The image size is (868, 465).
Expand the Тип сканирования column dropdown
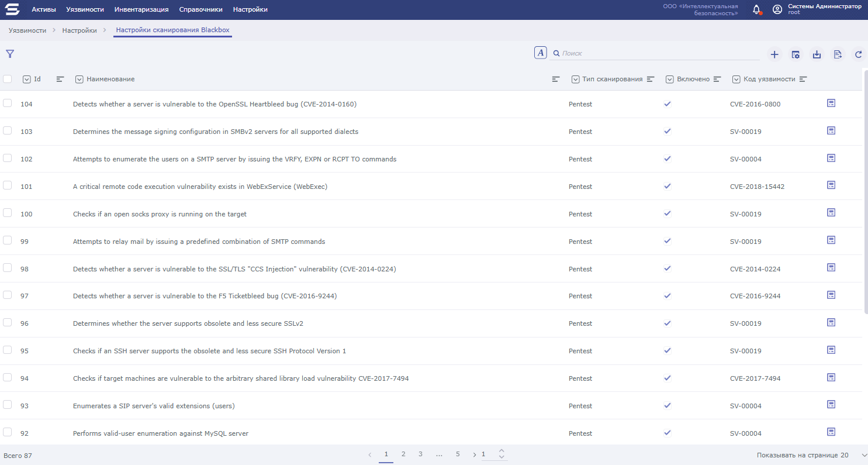click(576, 80)
